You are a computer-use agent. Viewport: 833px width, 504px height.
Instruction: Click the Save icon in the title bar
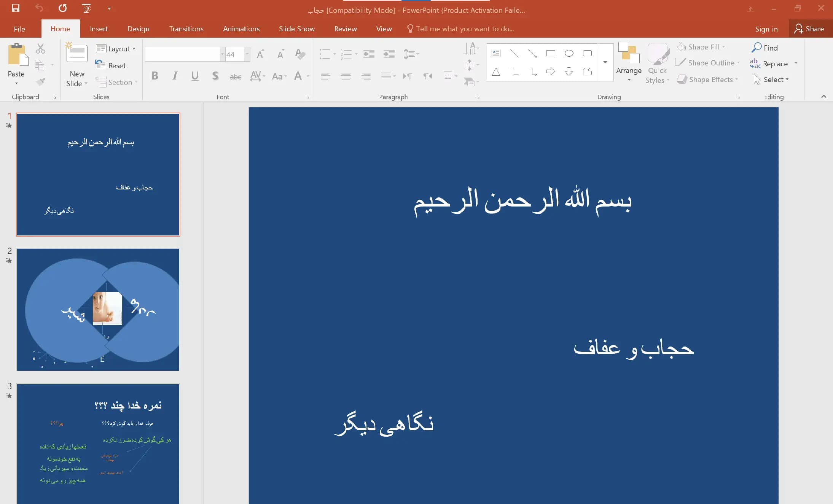point(16,8)
